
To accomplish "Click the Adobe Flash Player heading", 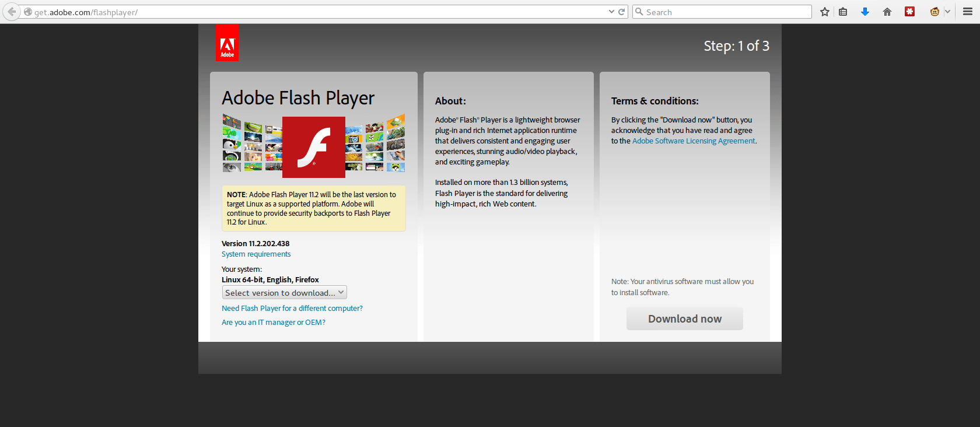I will (x=298, y=98).
